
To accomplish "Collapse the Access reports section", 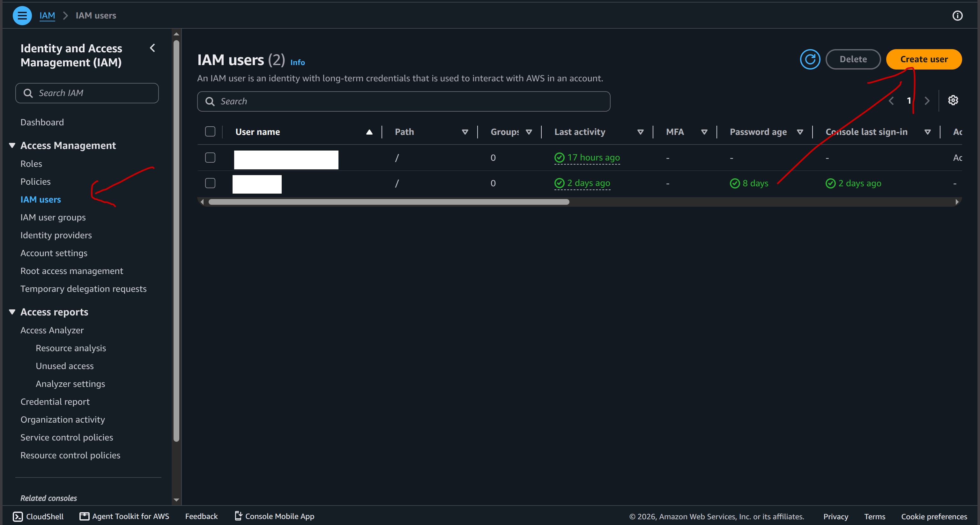I will click(12, 312).
